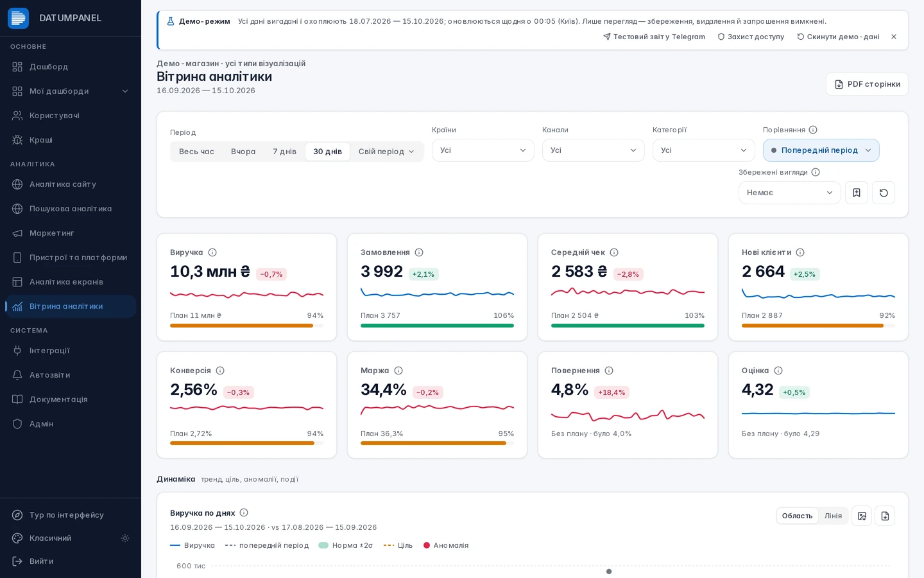The height and width of the screenshot is (578, 924).
Task: Open the Країни filter dropdown
Action: point(483,150)
